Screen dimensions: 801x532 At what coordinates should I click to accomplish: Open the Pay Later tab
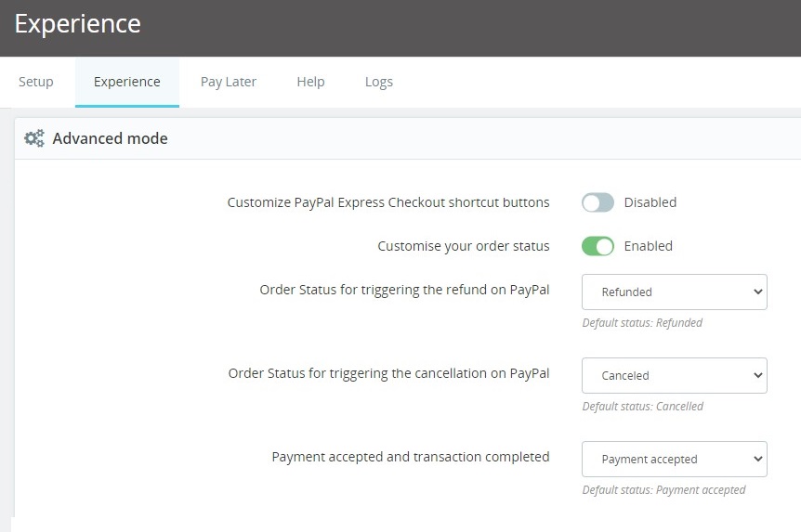[229, 82]
